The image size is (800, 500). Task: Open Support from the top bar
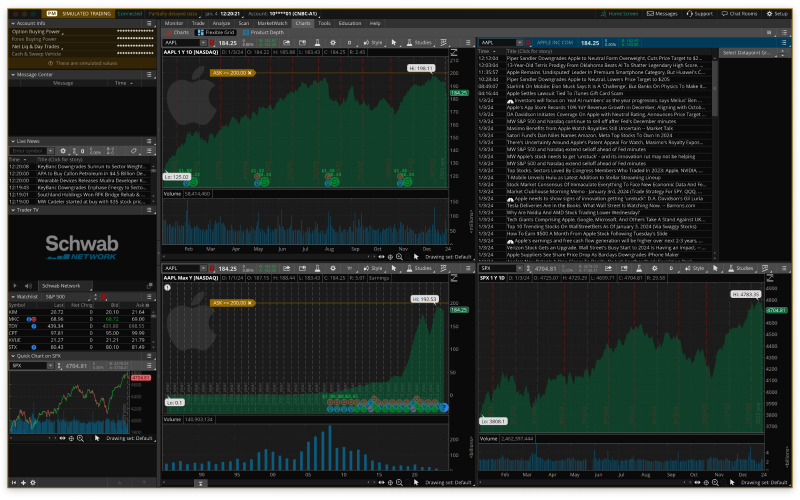pos(699,14)
